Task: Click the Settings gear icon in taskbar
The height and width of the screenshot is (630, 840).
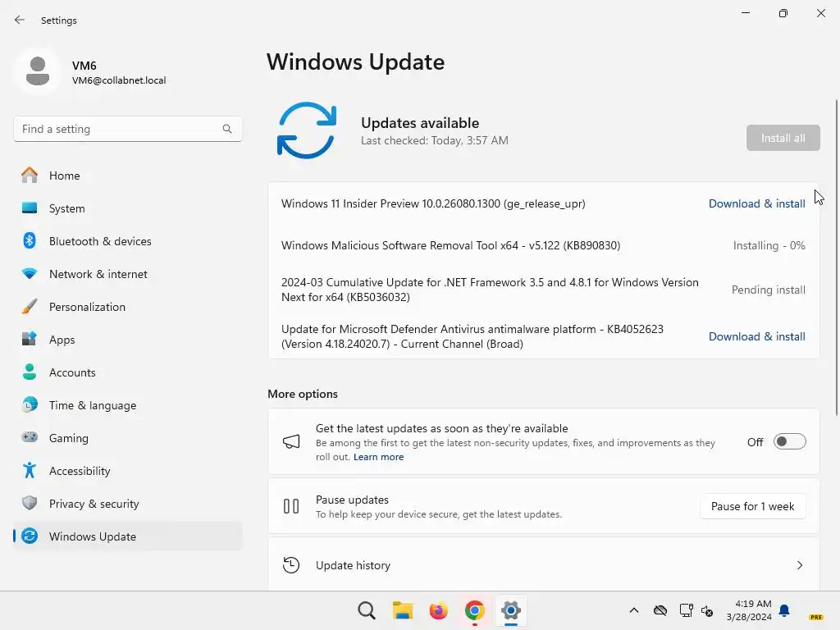Action: [x=510, y=610]
